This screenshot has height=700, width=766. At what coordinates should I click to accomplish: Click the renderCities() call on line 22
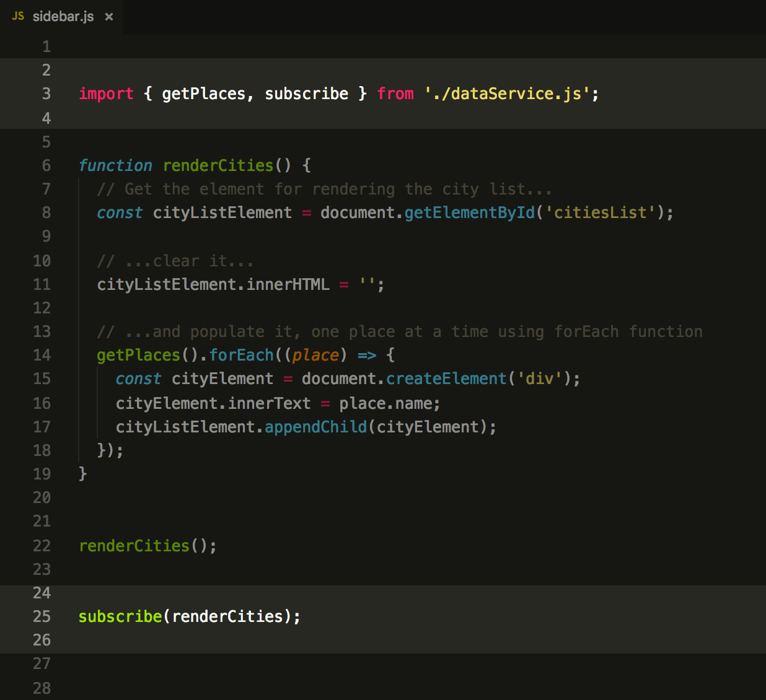pos(147,546)
